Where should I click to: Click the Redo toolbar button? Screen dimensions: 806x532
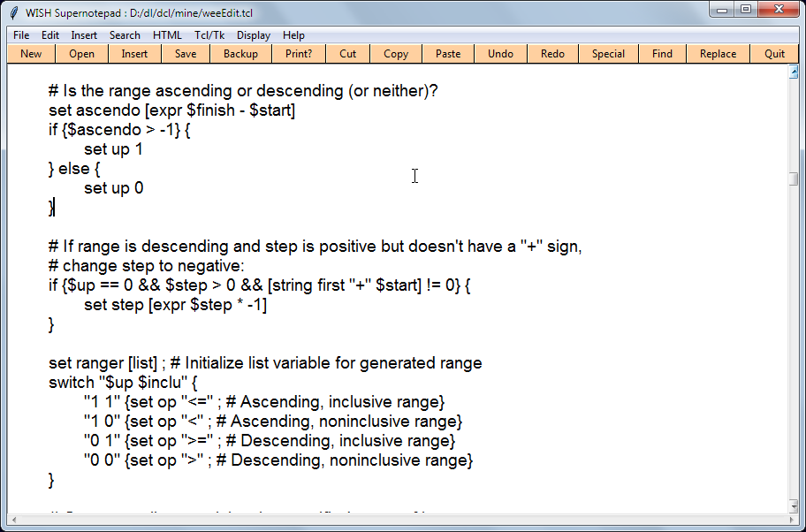tap(552, 54)
